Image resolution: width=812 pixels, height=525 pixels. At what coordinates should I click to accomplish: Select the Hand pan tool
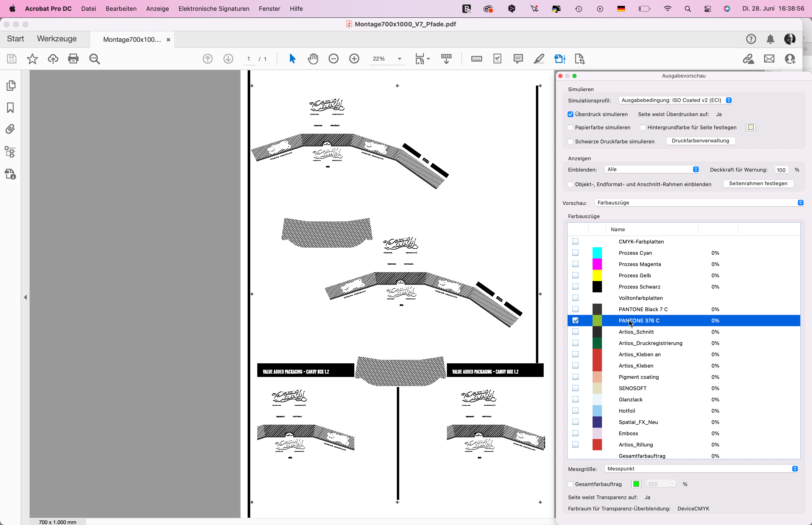tap(313, 59)
